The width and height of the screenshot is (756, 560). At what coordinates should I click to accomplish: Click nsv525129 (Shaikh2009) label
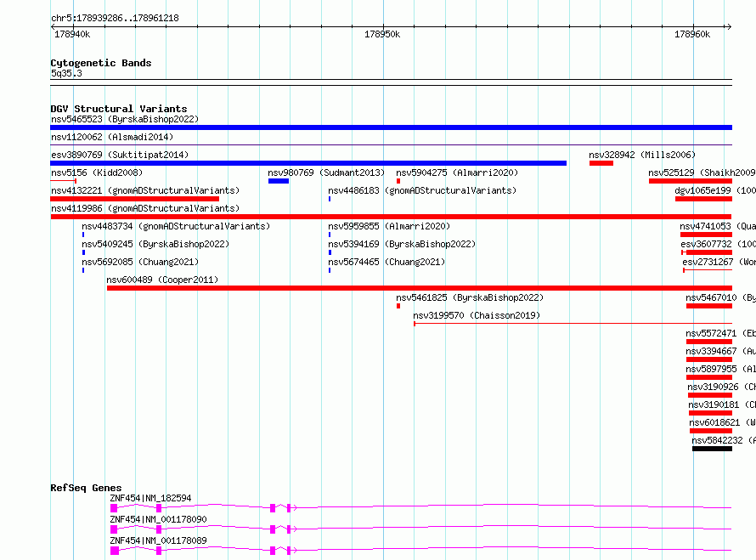(702, 173)
